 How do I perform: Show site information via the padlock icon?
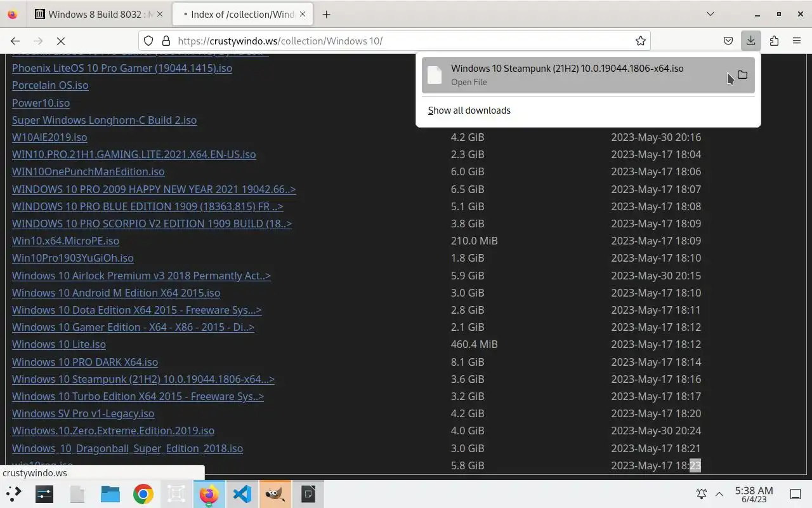point(166,41)
